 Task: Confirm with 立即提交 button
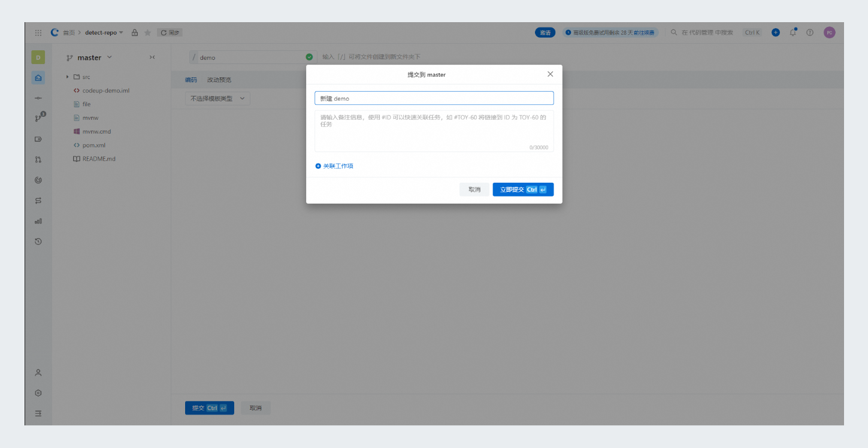[x=523, y=189]
